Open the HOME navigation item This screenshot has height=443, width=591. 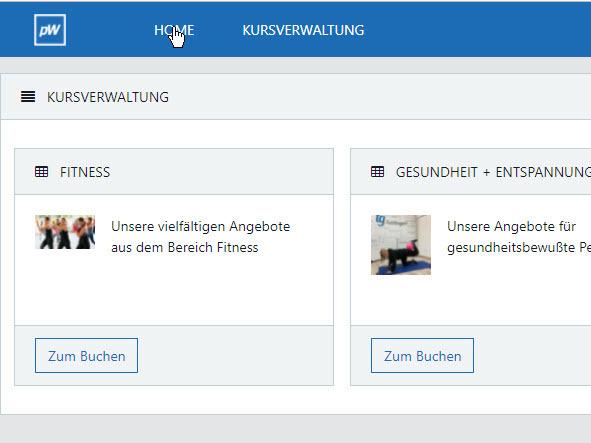[x=174, y=30]
